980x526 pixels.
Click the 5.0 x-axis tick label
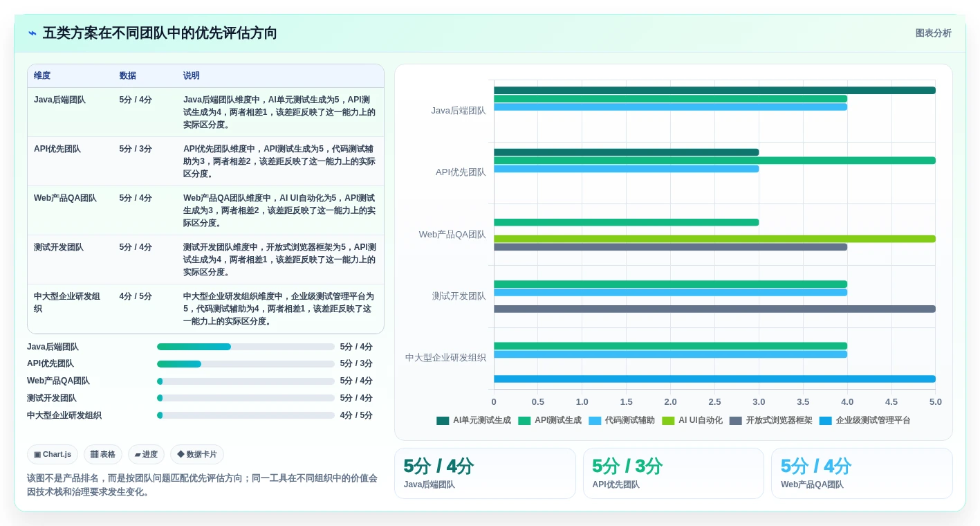point(936,402)
